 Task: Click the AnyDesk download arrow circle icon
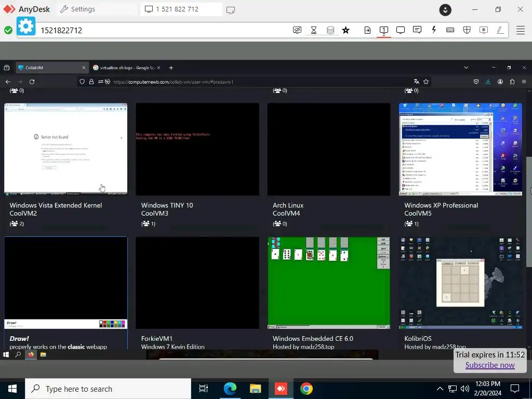pyautogui.click(x=445, y=10)
